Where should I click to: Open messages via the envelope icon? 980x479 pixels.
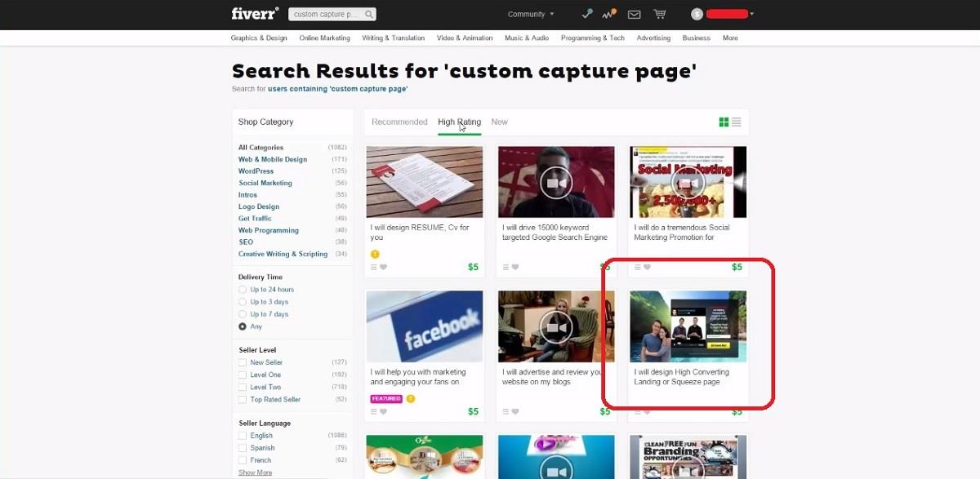(633, 13)
